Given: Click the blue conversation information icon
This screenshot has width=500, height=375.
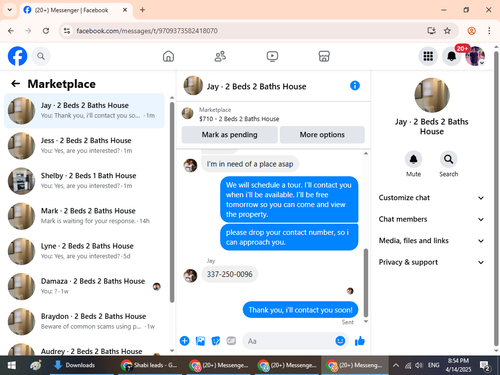Looking at the screenshot, I should 355,86.
